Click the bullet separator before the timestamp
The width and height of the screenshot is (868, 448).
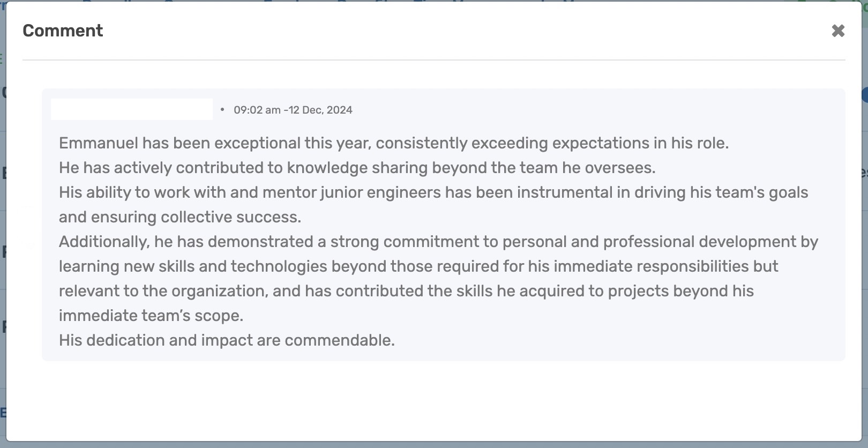click(221, 110)
